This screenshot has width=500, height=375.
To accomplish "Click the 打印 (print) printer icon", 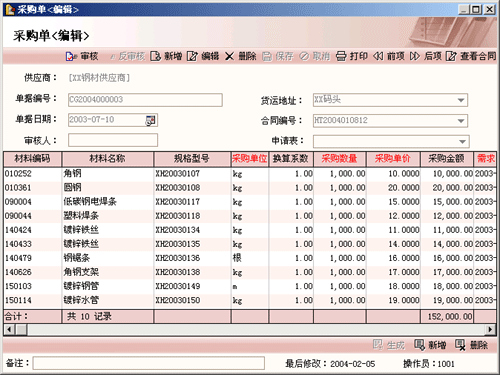I will 341,56.
